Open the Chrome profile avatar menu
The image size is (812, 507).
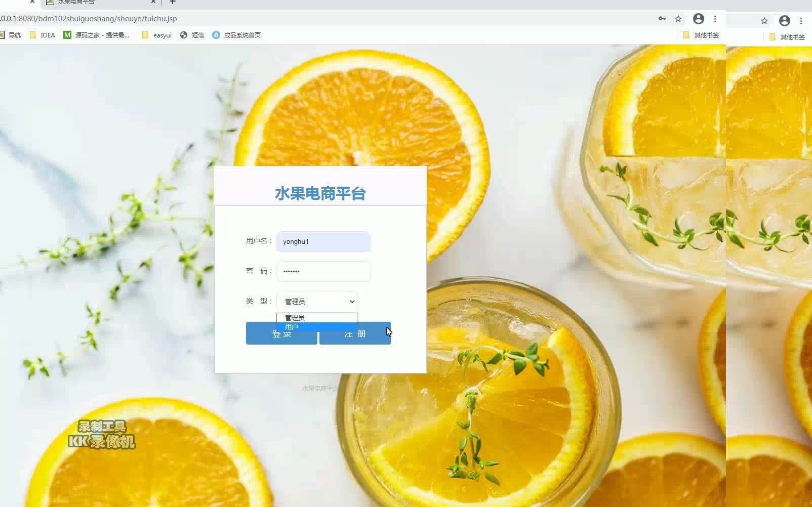point(699,19)
